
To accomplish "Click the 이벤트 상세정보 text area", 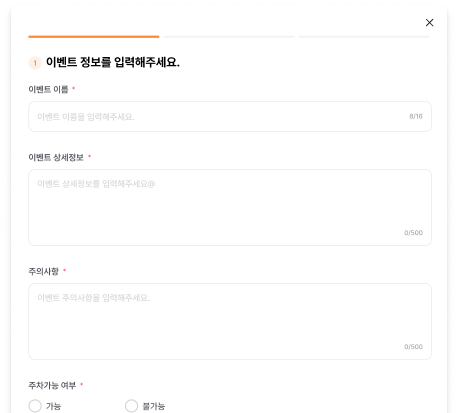I will (230, 207).
